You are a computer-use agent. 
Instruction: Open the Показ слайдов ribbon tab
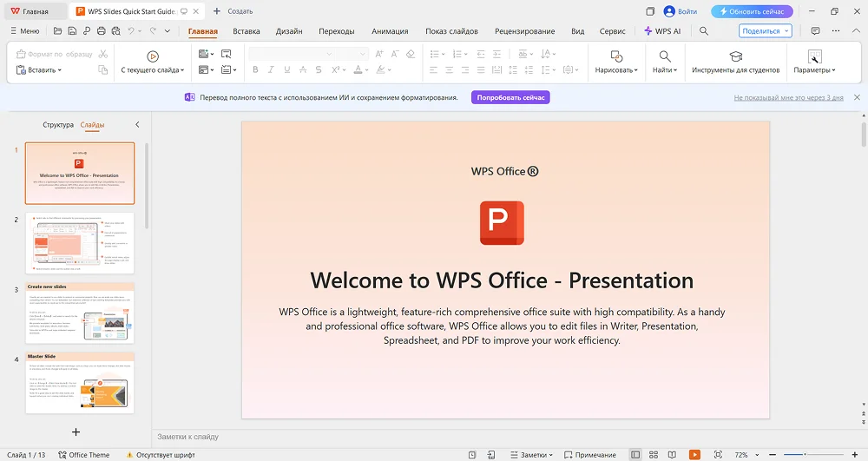[x=451, y=31]
